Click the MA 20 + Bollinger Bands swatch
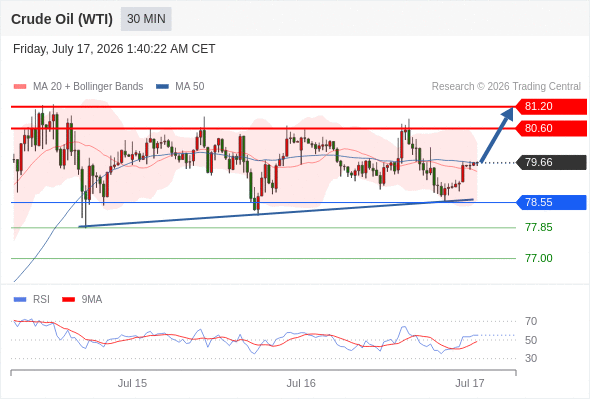Viewport: 590px width, 400px height. [x=20, y=87]
